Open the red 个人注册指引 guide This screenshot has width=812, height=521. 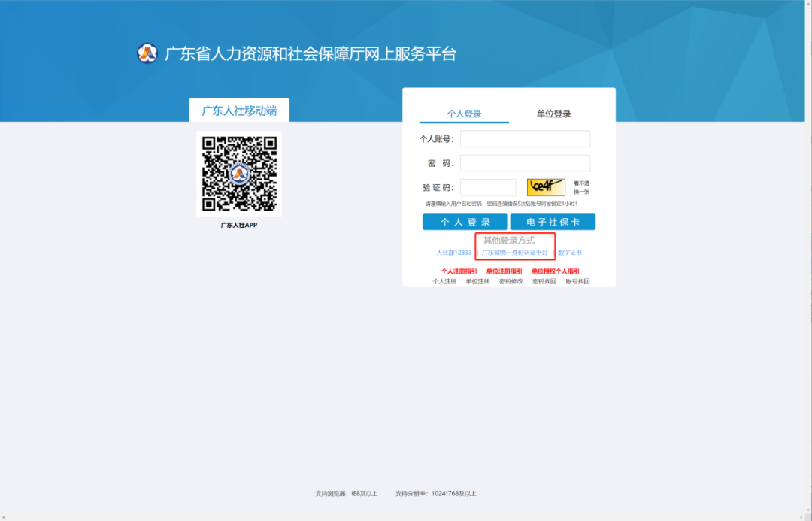459,271
